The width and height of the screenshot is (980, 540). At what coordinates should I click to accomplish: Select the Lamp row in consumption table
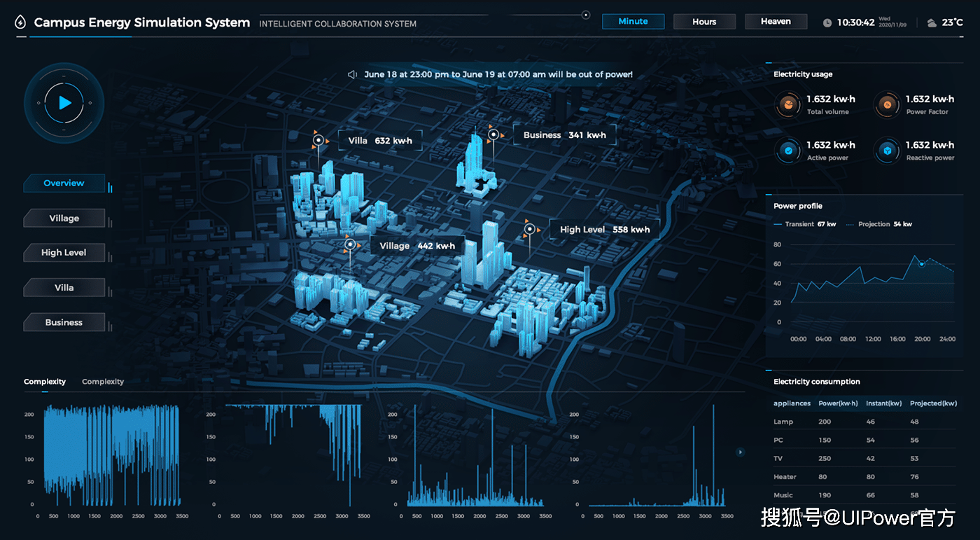pos(864,422)
